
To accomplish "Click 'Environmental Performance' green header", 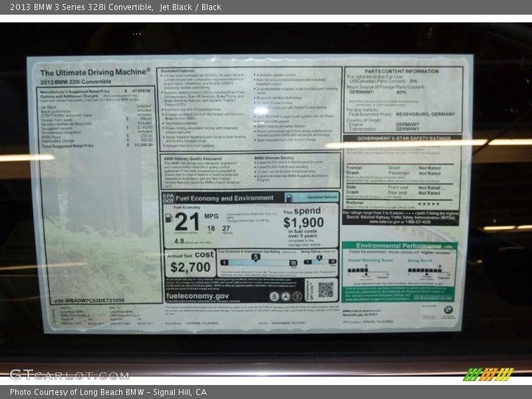I will pos(398,245).
